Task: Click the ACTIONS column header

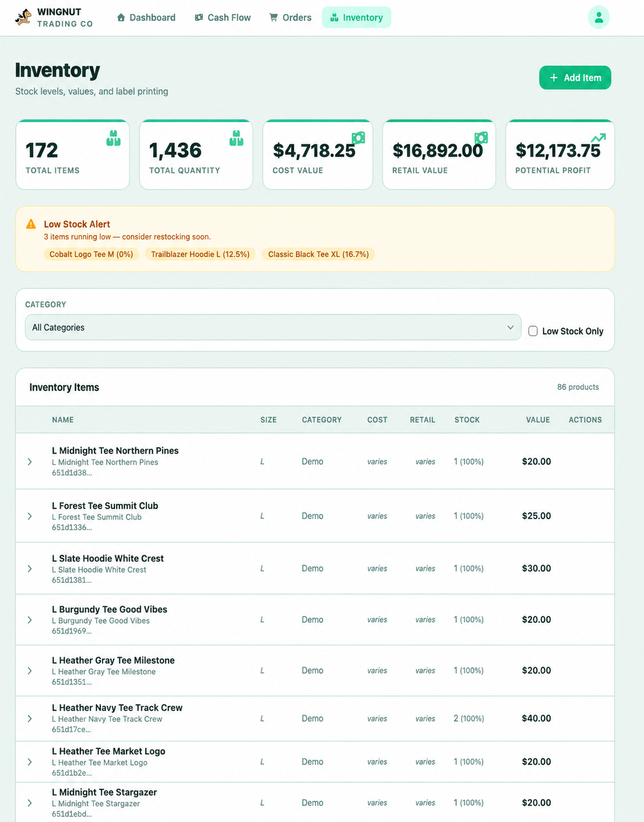Action: (x=585, y=419)
